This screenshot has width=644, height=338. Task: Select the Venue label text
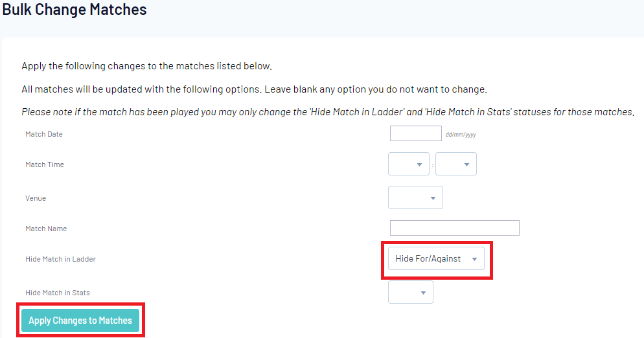point(36,198)
